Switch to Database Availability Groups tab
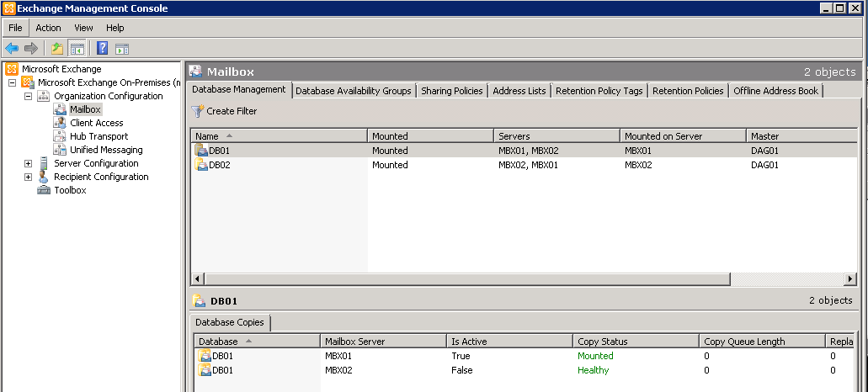This screenshot has width=868, height=392. click(x=353, y=91)
